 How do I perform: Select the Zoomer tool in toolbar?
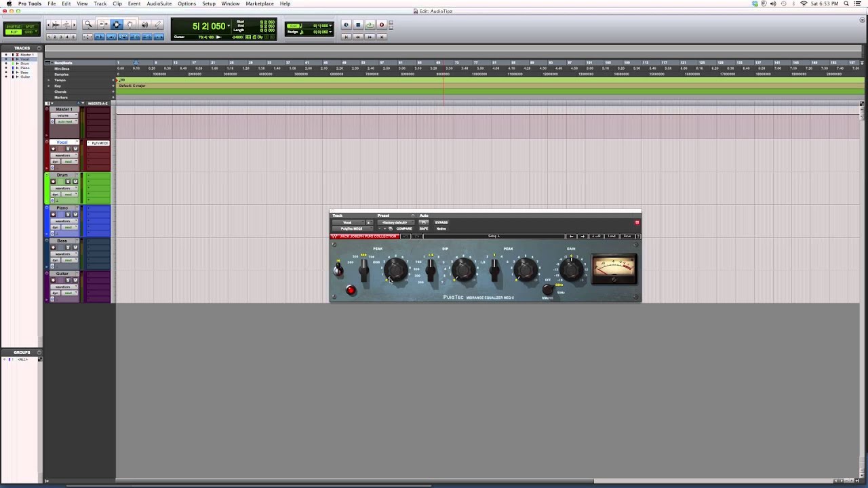click(88, 24)
